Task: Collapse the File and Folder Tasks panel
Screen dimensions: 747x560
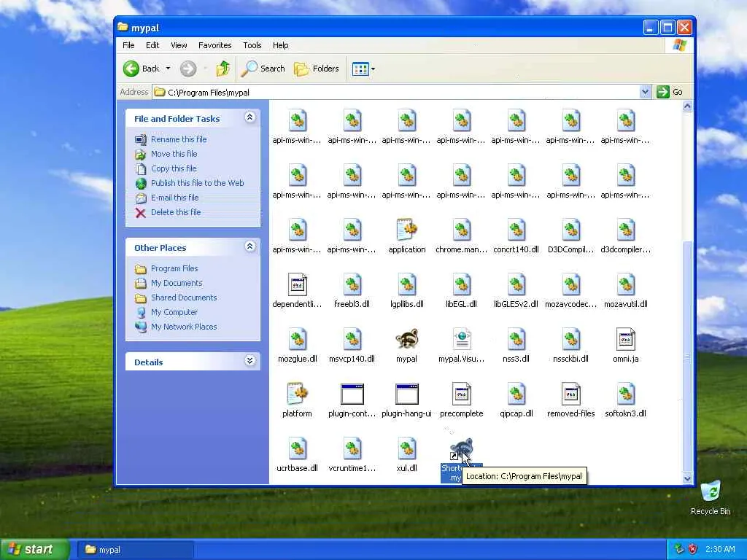Action: [x=249, y=117]
